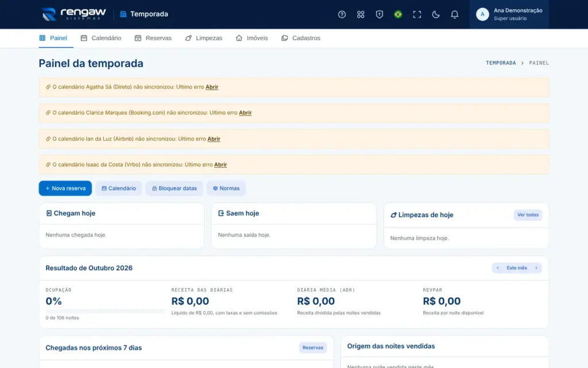Image resolution: width=588 pixels, height=368 pixels.
Task: Click the 0% ocupação value
Action: pos(53,301)
